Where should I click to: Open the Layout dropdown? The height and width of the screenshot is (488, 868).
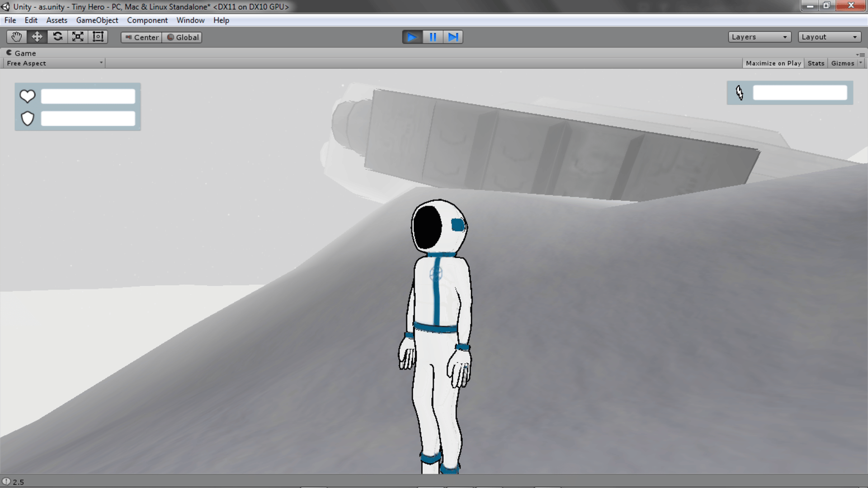(829, 37)
